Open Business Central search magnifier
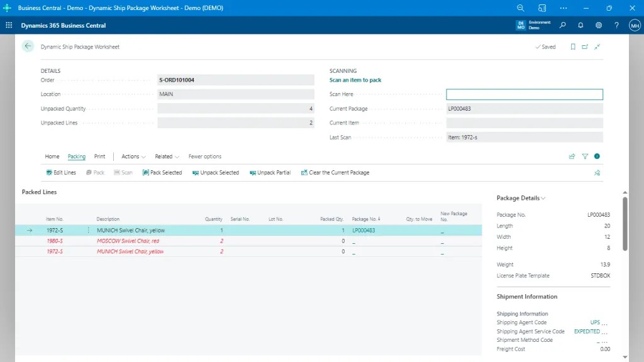This screenshot has width=644, height=362. tap(563, 25)
